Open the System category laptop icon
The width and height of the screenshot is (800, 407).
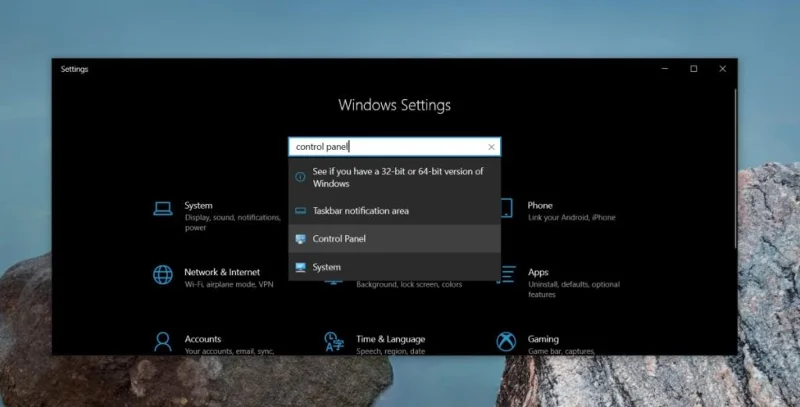(x=163, y=209)
